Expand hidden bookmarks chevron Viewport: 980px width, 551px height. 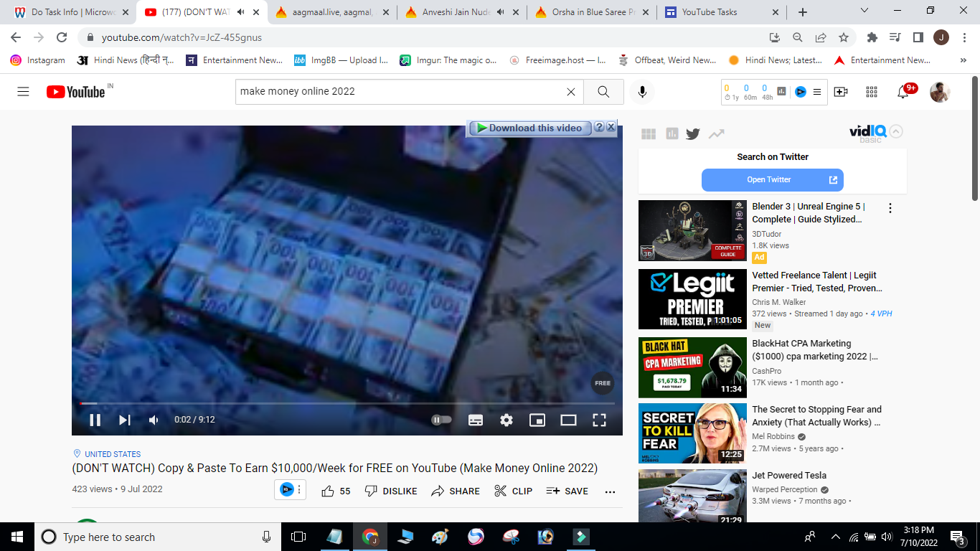coord(963,60)
